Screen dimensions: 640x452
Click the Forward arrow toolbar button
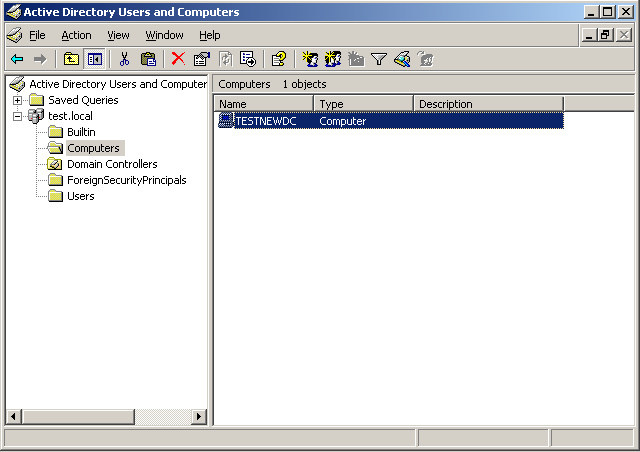coord(40,60)
